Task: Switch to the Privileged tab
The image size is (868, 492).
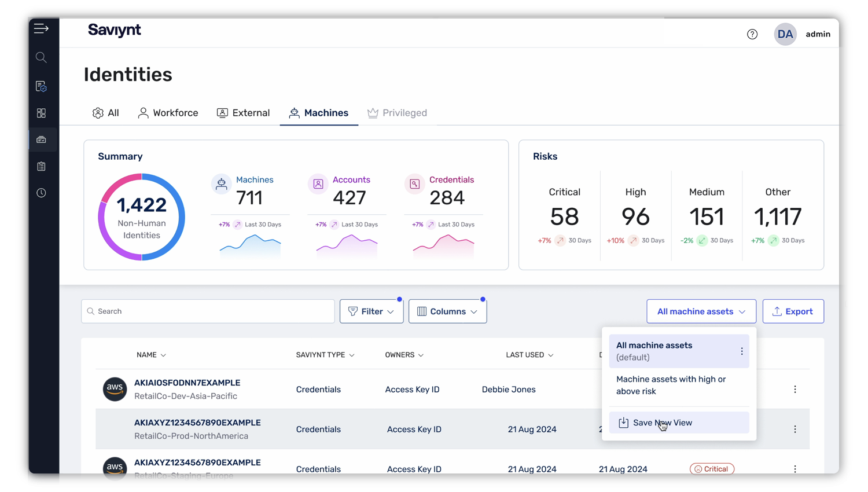Action: 397,113
